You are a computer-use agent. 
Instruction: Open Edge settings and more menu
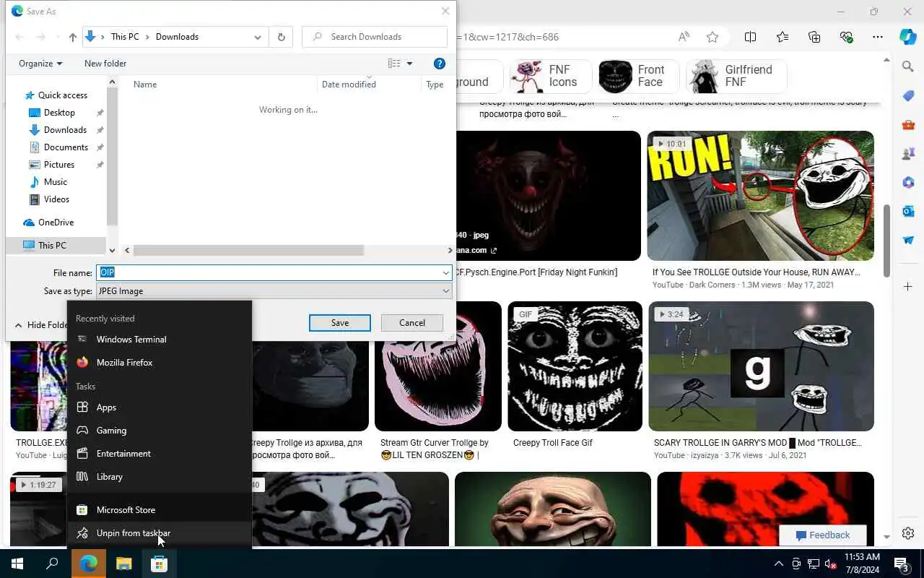878,37
